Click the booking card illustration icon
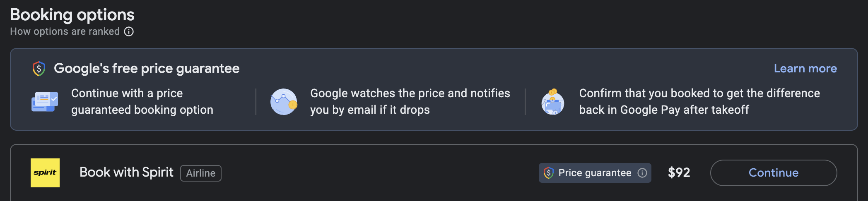This screenshot has height=201, width=868. (45, 102)
